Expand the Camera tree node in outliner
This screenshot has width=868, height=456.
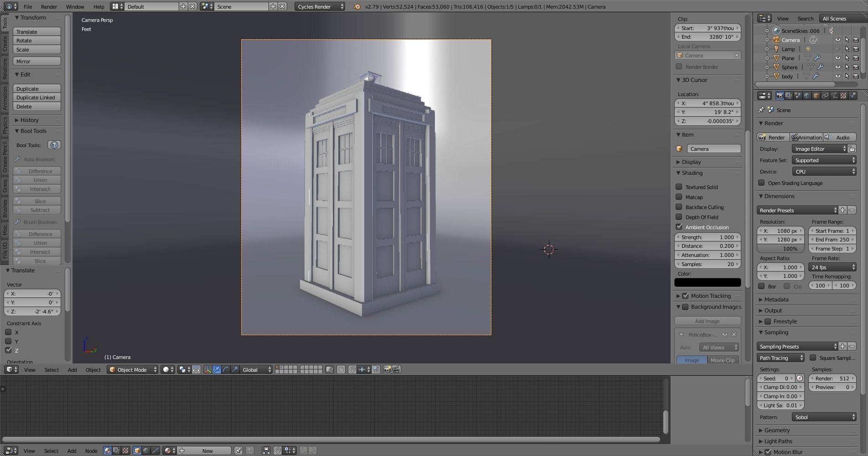[x=767, y=40]
